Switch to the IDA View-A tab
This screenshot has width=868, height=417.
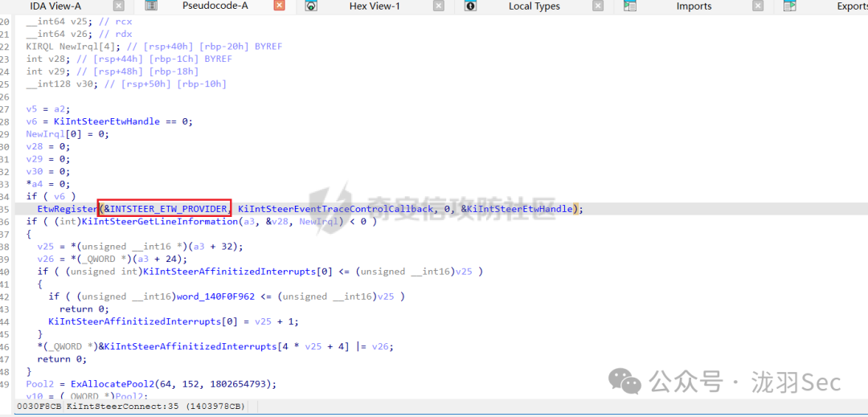coord(55,6)
